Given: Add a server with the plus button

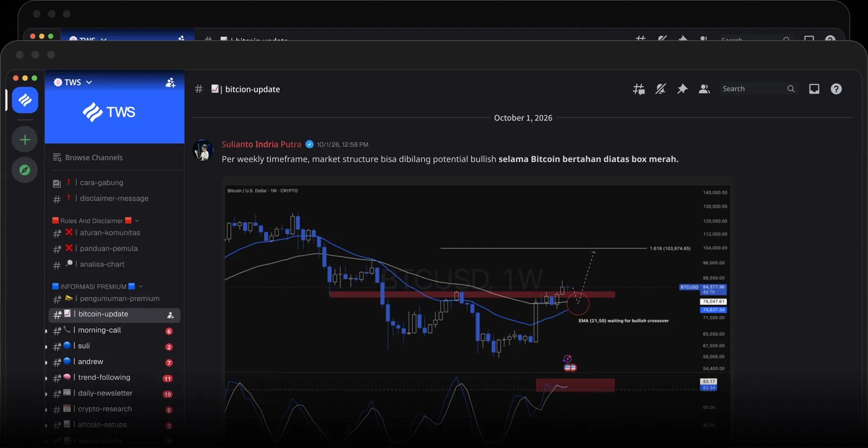Looking at the screenshot, I should click(25, 140).
